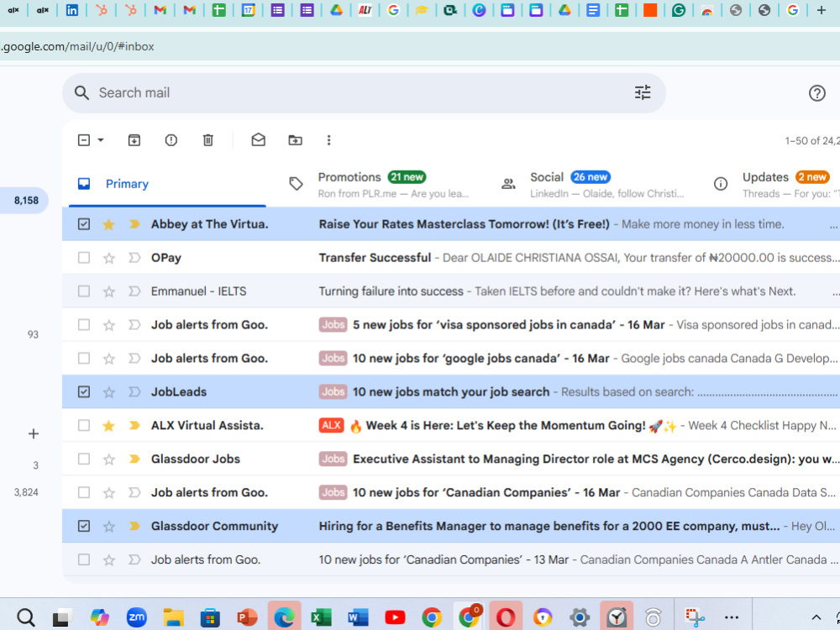Launch PowerPoint from the taskbar
Screen dimensions: 840x630
(x=247, y=617)
